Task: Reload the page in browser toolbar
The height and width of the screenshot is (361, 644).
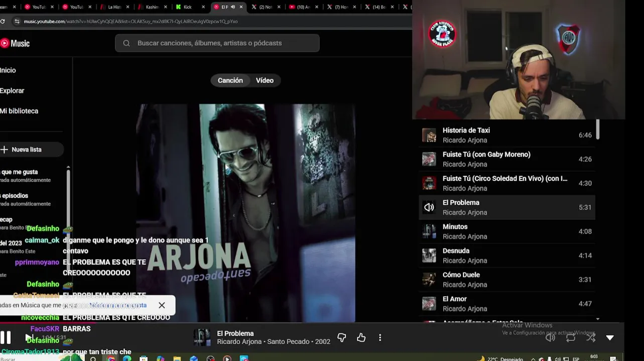Action: click(3, 22)
